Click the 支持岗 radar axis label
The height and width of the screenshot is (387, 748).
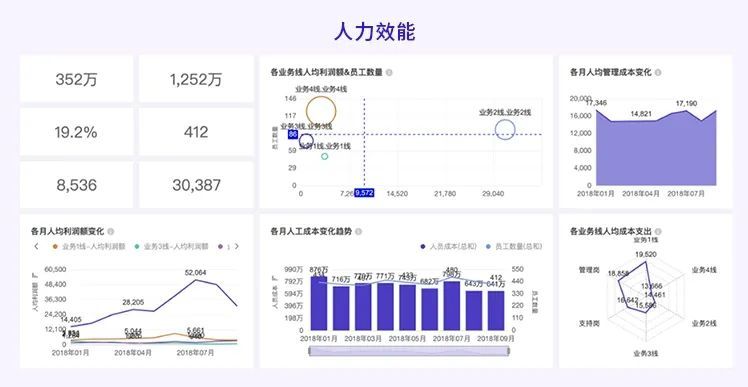(589, 323)
